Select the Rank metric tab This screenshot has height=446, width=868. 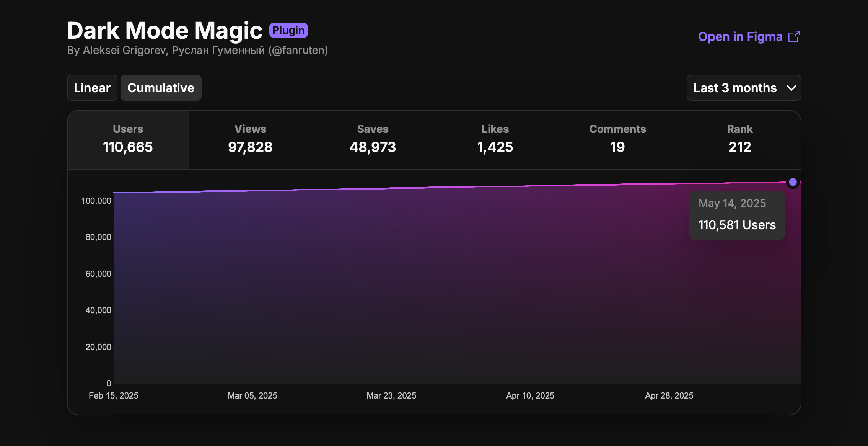coord(740,140)
